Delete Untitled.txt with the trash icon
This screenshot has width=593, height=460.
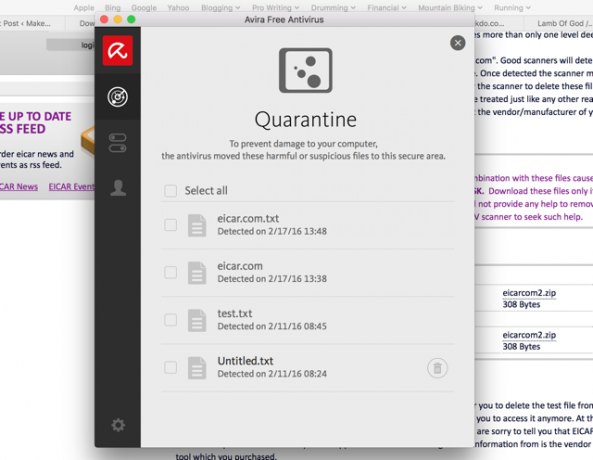(438, 368)
